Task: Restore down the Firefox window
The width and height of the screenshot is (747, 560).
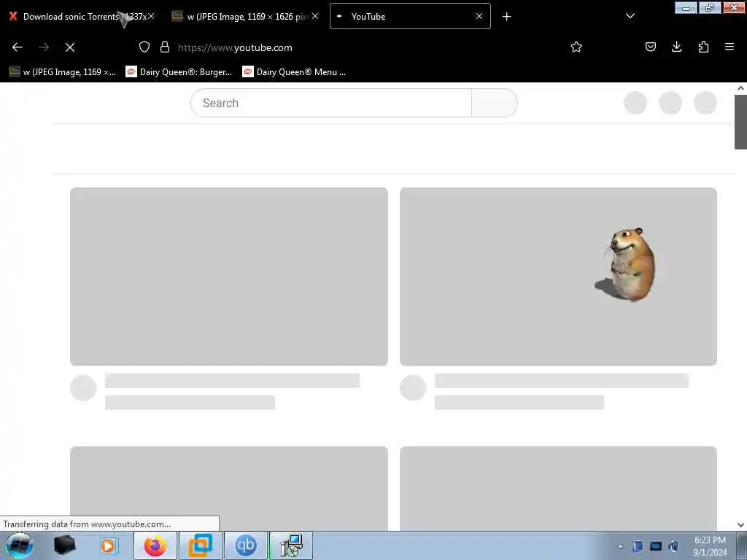Action: pos(710,7)
